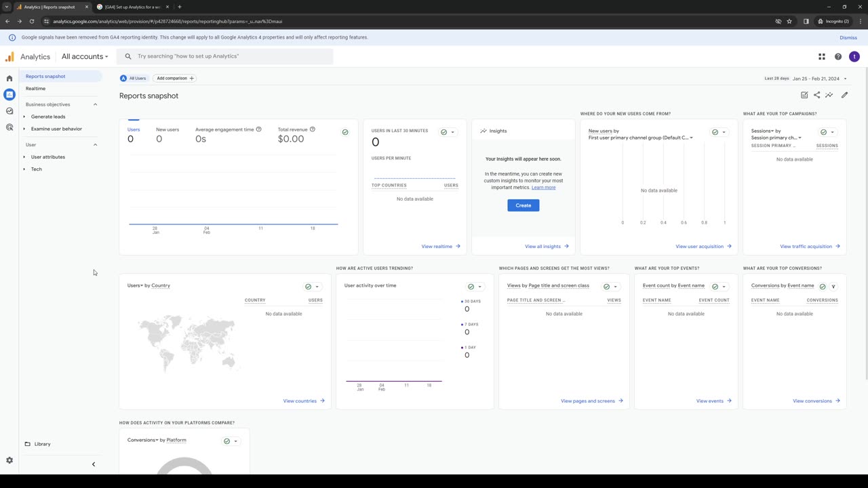The height and width of the screenshot is (488, 868).
Task: Open the user account avatar
Action: 854,57
